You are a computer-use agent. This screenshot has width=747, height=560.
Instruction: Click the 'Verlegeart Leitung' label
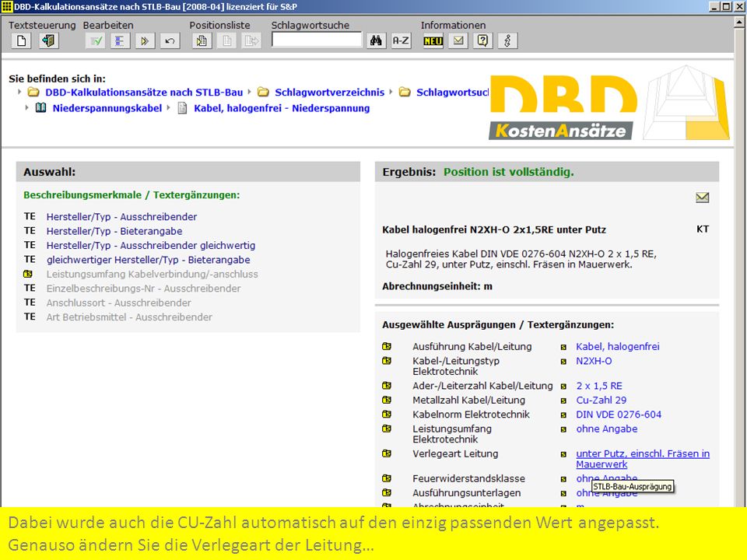pos(455,453)
